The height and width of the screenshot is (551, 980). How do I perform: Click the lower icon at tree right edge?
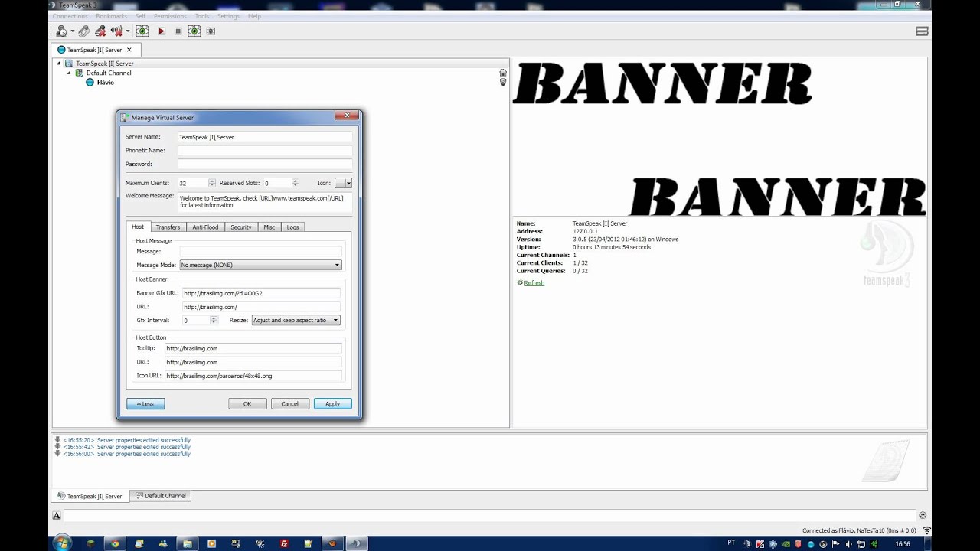tap(503, 82)
